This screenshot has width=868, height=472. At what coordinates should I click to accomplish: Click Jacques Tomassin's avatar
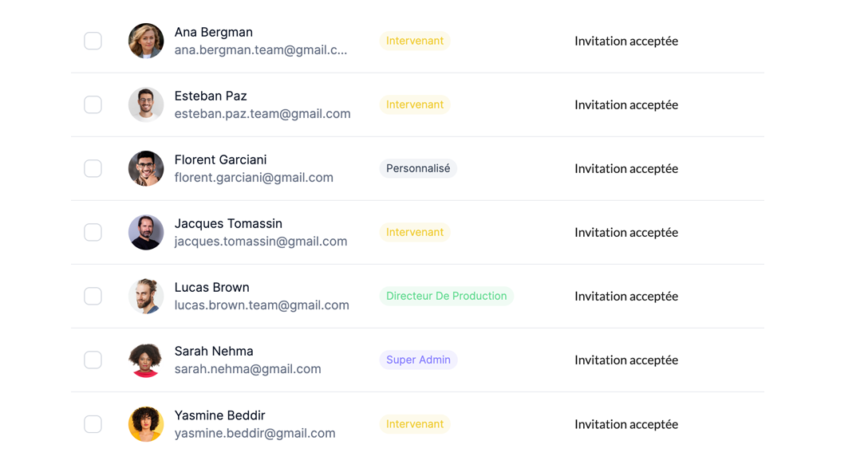[x=146, y=232]
